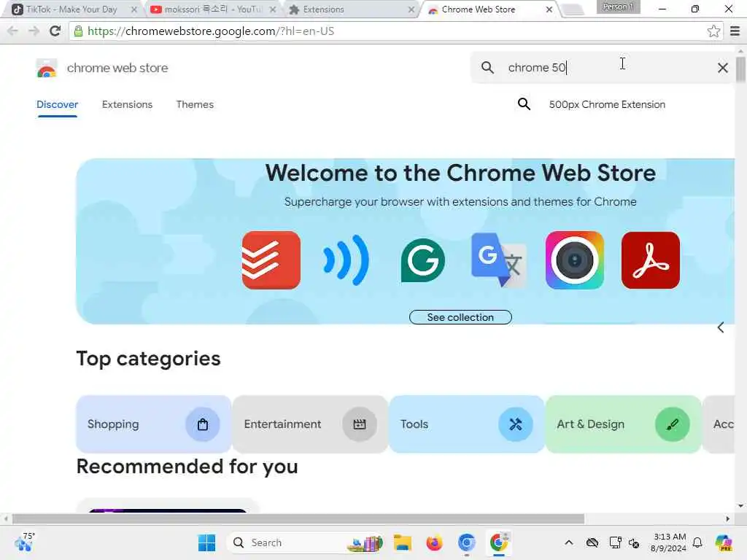Open the Chromium icon on the taskbar
Viewport: 747px width, 560px height.
(x=466, y=542)
